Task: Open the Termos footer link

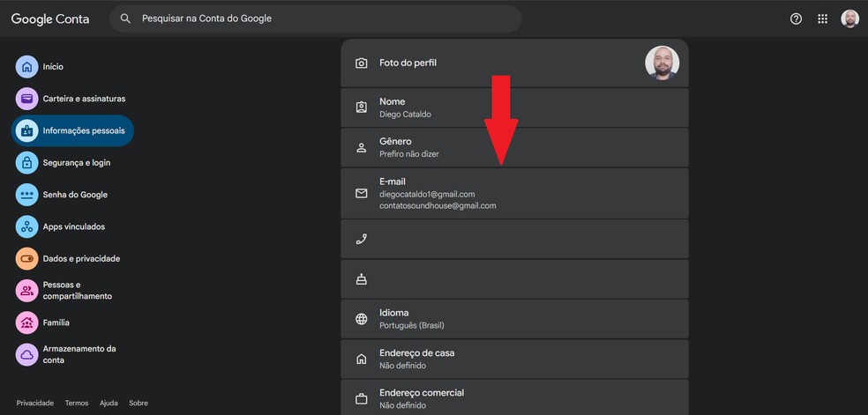Action: coord(77,404)
